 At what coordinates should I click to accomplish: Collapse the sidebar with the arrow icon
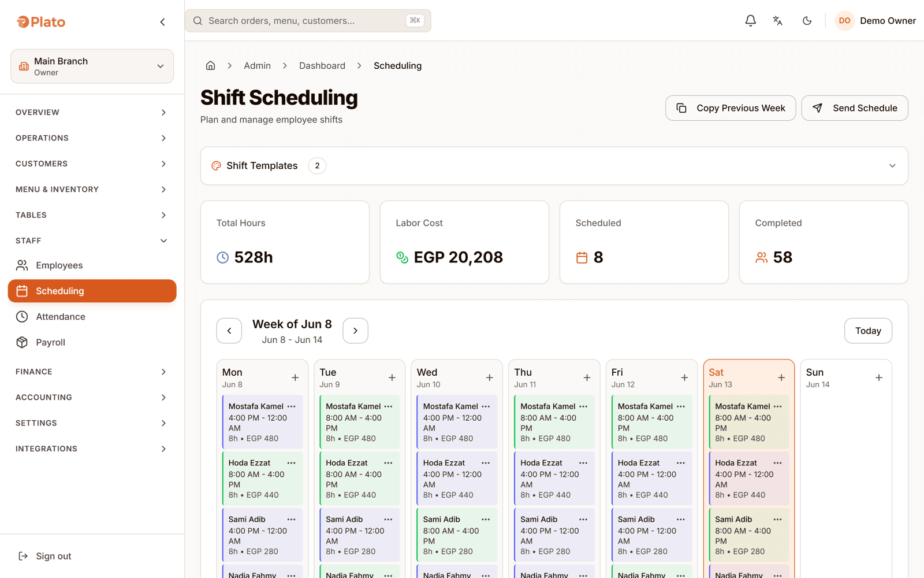(162, 22)
